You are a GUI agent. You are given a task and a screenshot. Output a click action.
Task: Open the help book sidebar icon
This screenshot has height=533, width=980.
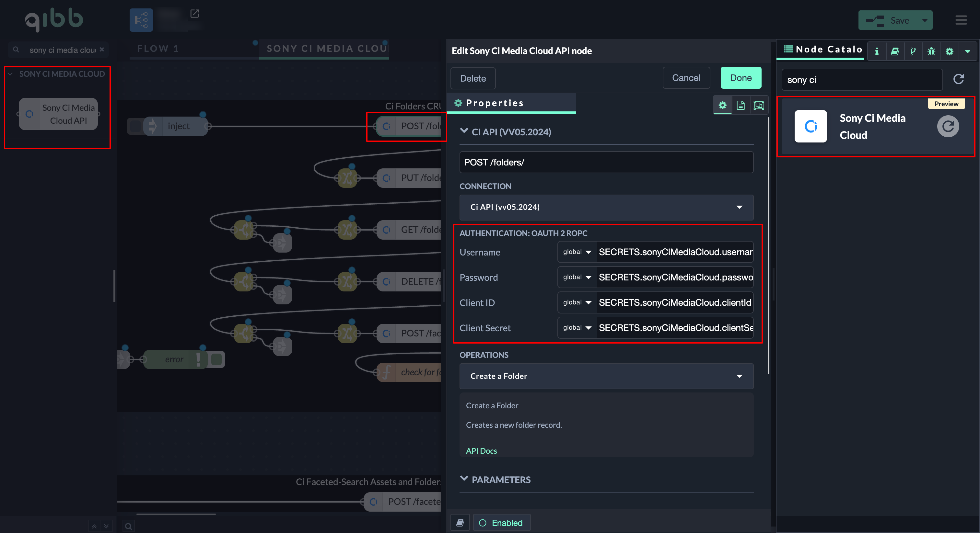coord(895,51)
